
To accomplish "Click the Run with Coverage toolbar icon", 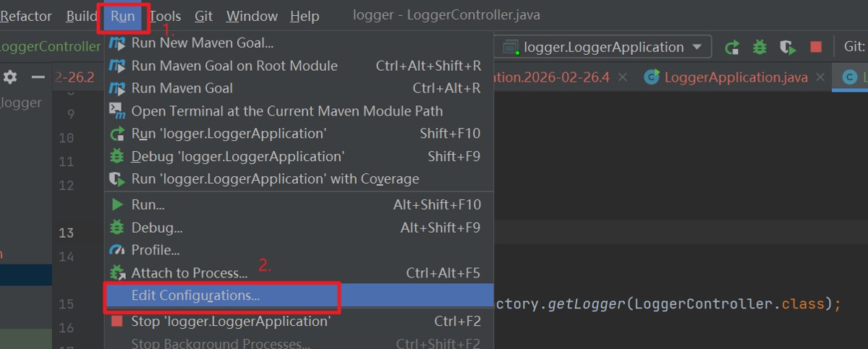I will (x=788, y=48).
